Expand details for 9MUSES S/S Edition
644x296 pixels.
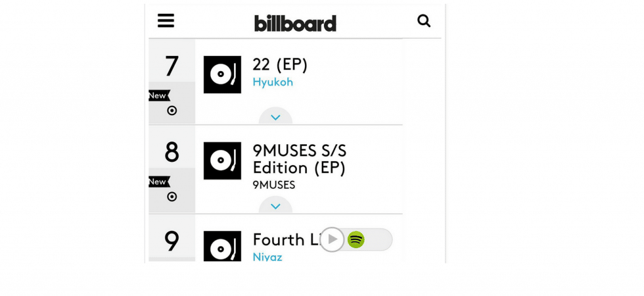(x=275, y=206)
